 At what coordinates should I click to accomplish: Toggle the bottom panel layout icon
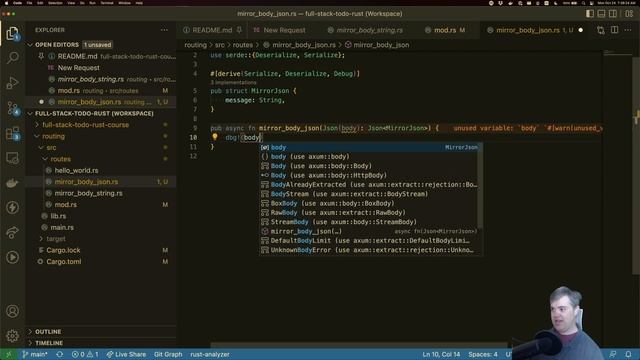click(601, 13)
